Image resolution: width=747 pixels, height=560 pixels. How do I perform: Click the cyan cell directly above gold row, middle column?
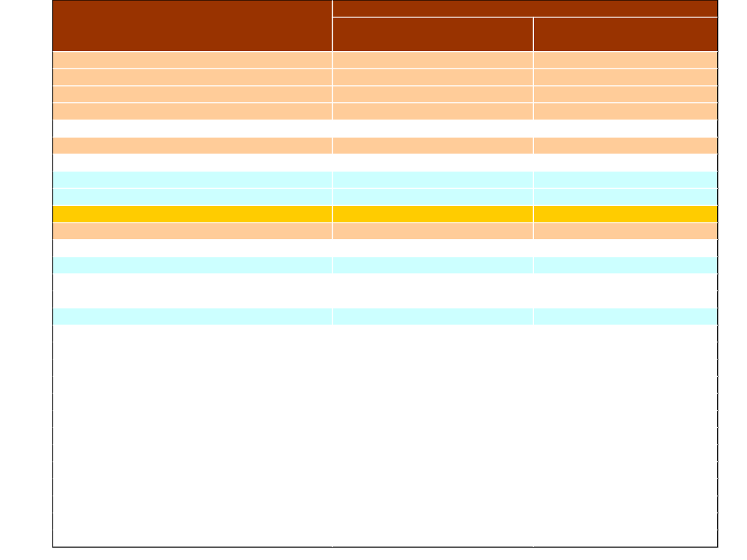[432, 196]
